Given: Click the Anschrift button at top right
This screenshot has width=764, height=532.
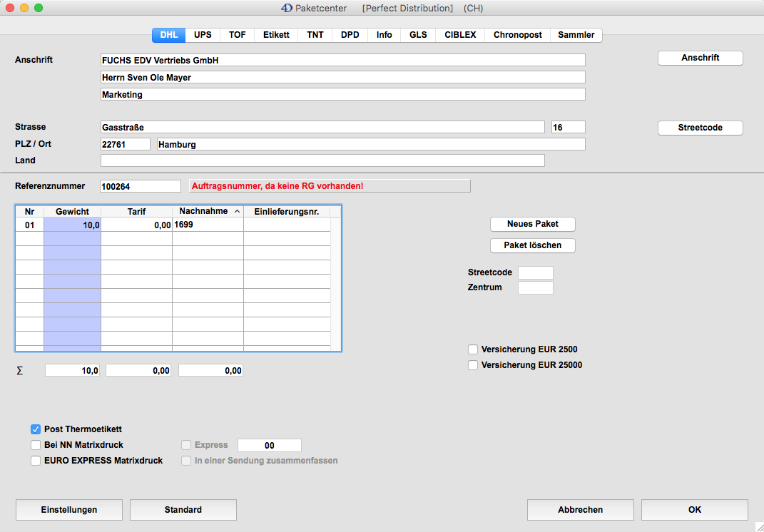Looking at the screenshot, I should click(700, 58).
